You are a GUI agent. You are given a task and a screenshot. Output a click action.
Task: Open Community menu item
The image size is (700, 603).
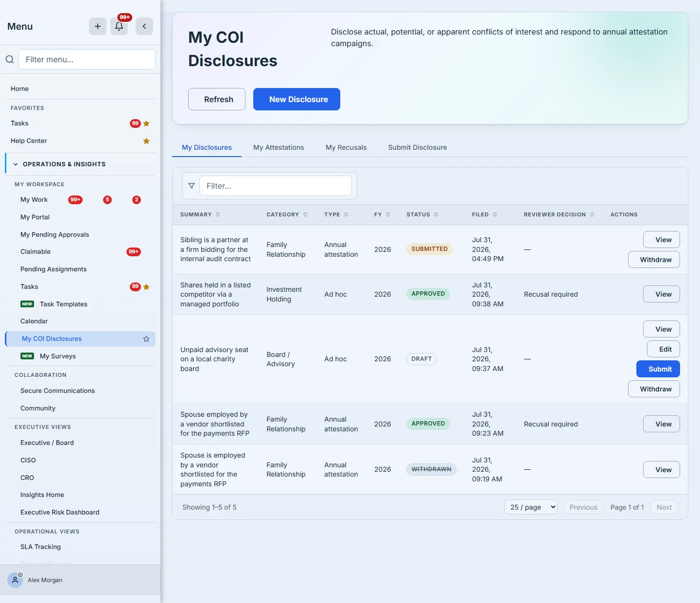[80, 408]
